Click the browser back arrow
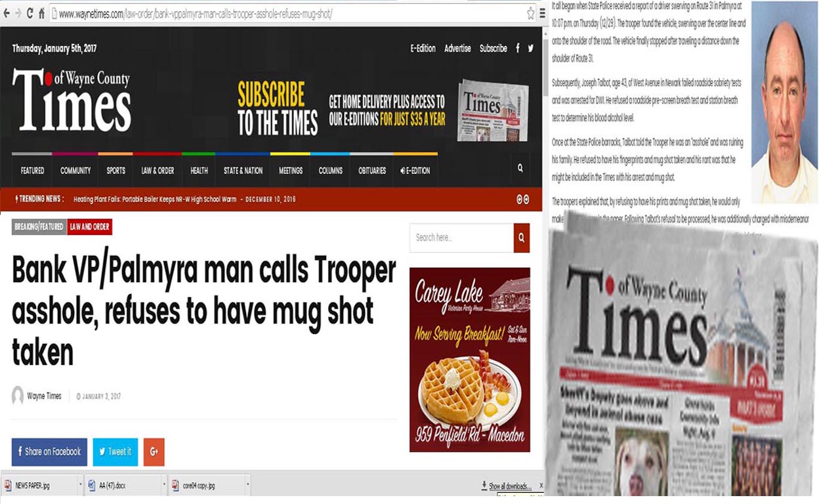The width and height of the screenshot is (819, 504). pyautogui.click(x=7, y=13)
